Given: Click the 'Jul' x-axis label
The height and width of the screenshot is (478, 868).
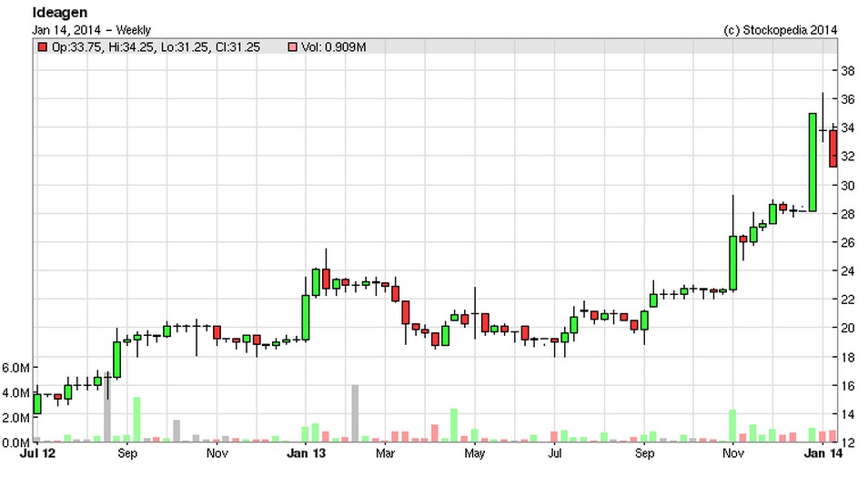Looking at the screenshot, I should pyautogui.click(x=555, y=453).
